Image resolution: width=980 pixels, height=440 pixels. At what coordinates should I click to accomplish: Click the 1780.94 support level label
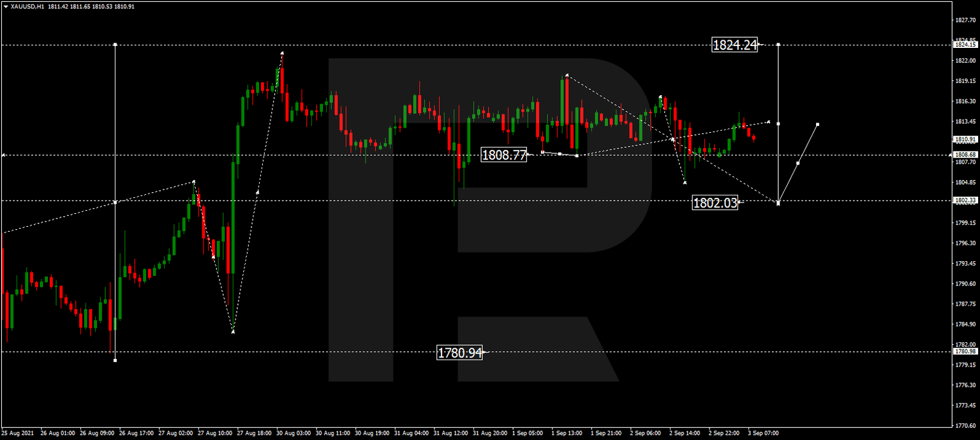pyautogui.click(x=459, y=351)
